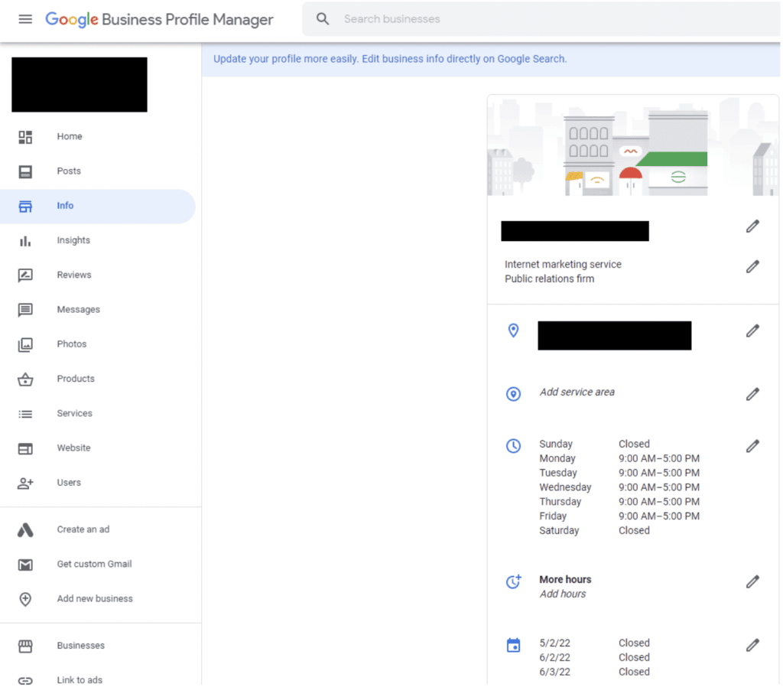Click the Users add-person icon
Screen dimensions: 783x700
coord(25,483)
